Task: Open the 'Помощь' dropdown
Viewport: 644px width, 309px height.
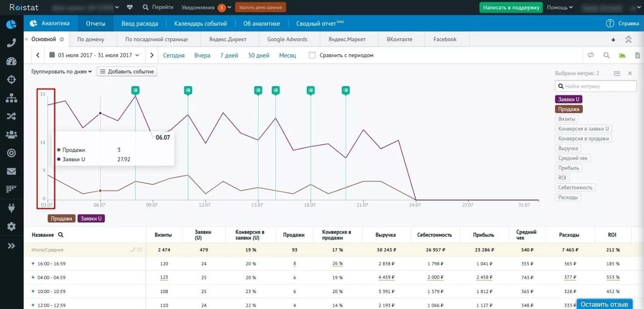Action: tap(560, 7)
